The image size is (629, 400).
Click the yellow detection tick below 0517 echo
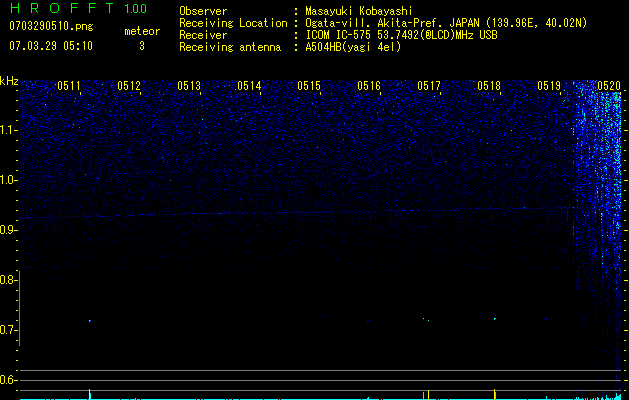[x=428, y=394]
